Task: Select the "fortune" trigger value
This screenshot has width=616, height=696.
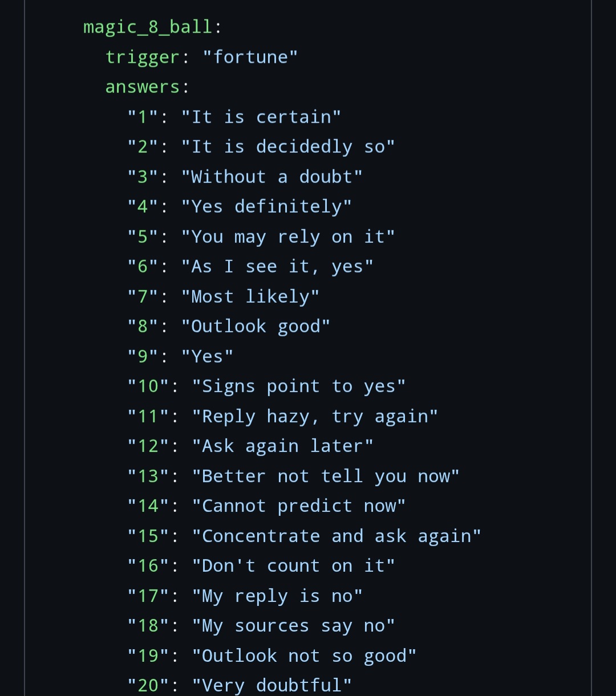Action: pos(250,57)
